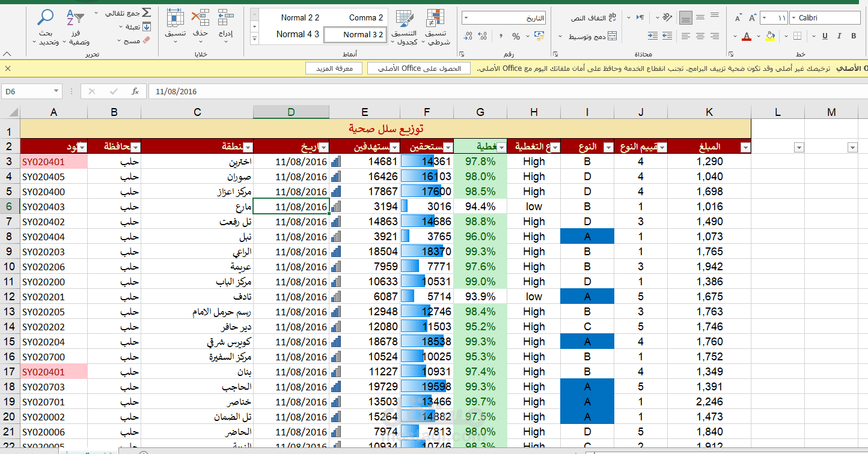Click inside the Name Box showing D6

[27, 91]
